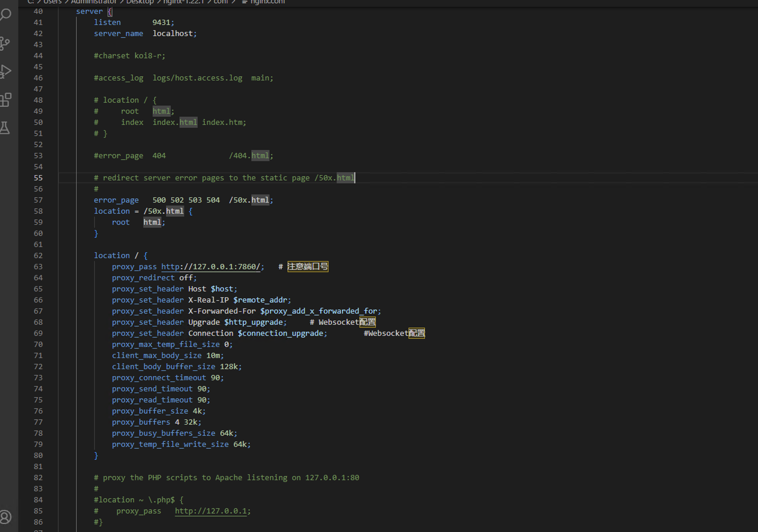Open nginx.conf breadcrumb file dropdown

click(x=267, y=2)
